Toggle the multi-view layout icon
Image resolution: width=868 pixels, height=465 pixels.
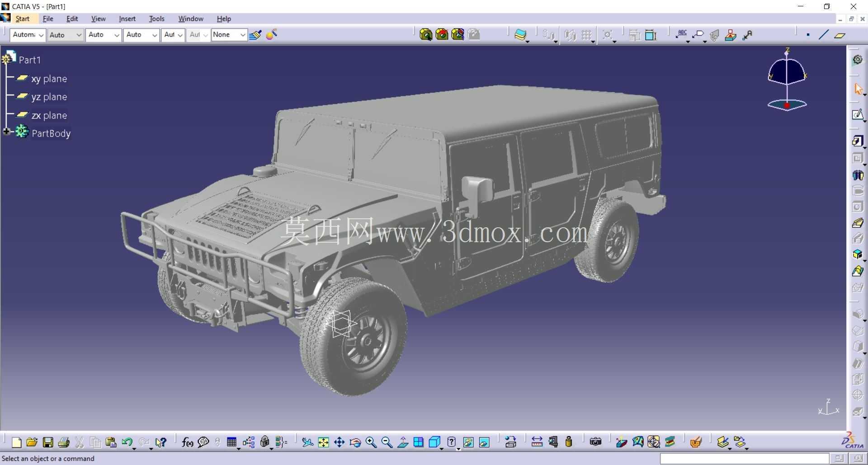click(x=418, y=442)
